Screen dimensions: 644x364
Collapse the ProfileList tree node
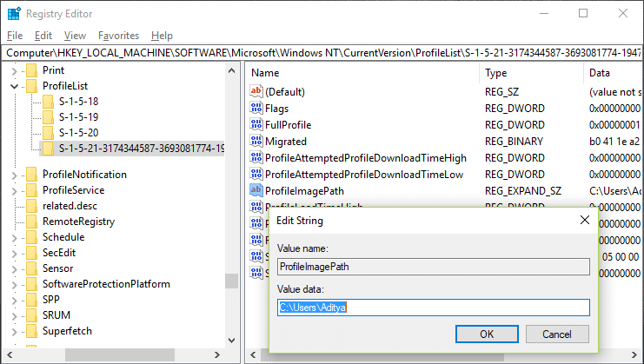(x=15, y=86)
